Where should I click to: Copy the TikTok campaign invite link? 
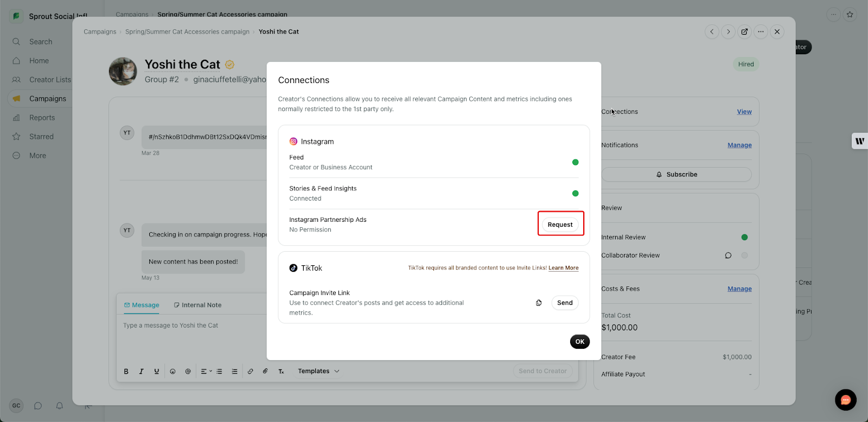coord(539,303)
